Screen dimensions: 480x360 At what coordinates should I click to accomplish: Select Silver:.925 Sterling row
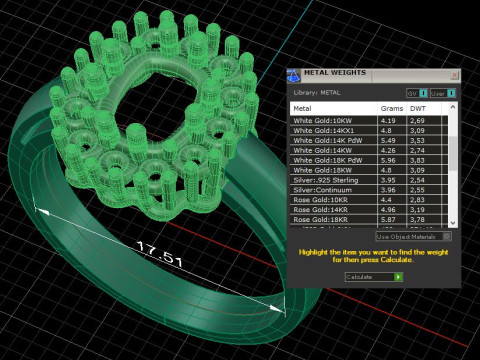369,180
